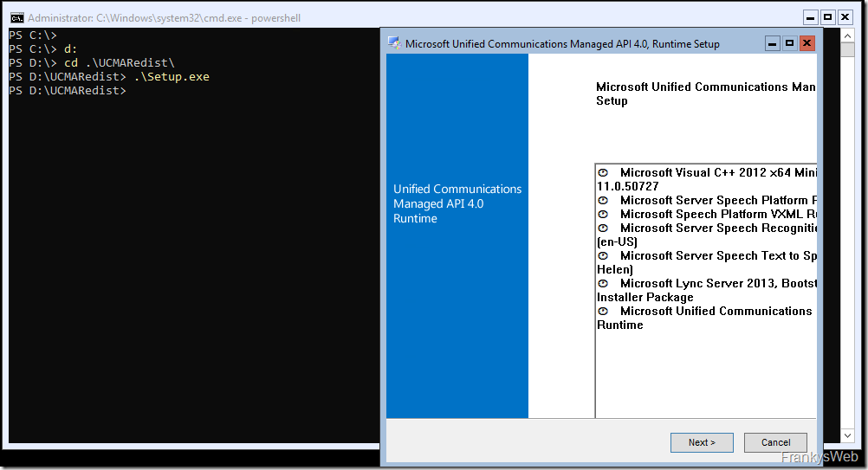Screen dimensions: 868x470
Task: Close the Runtime Setup dialog window
Action: point(806,43)
